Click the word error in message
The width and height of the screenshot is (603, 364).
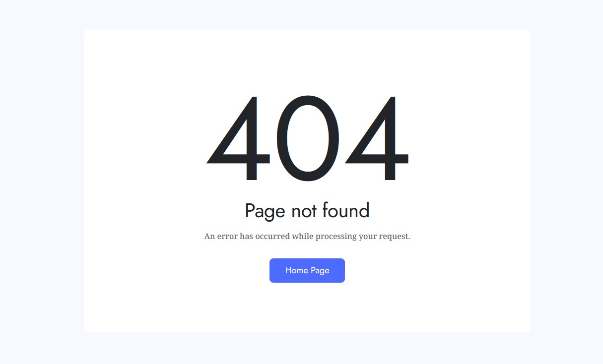point(227,237)
